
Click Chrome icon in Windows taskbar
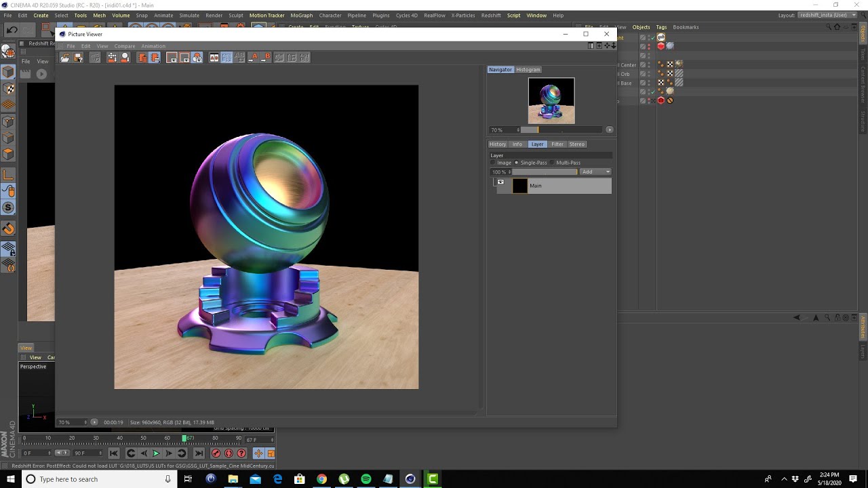tap(322, 479)
